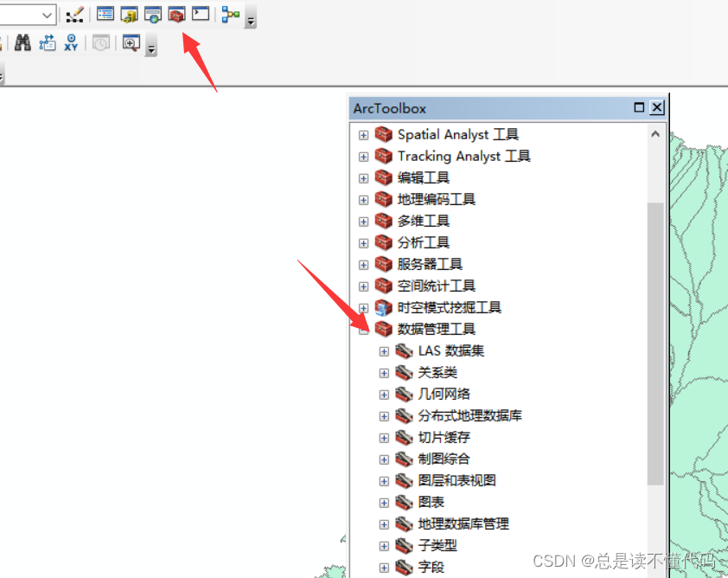Click ArcToolbox scrollbar up arrow
This screenshot has width=728, height=578.
655,134
